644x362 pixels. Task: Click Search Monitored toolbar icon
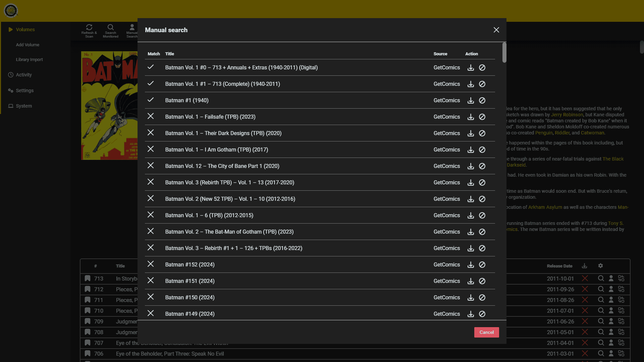110,31
